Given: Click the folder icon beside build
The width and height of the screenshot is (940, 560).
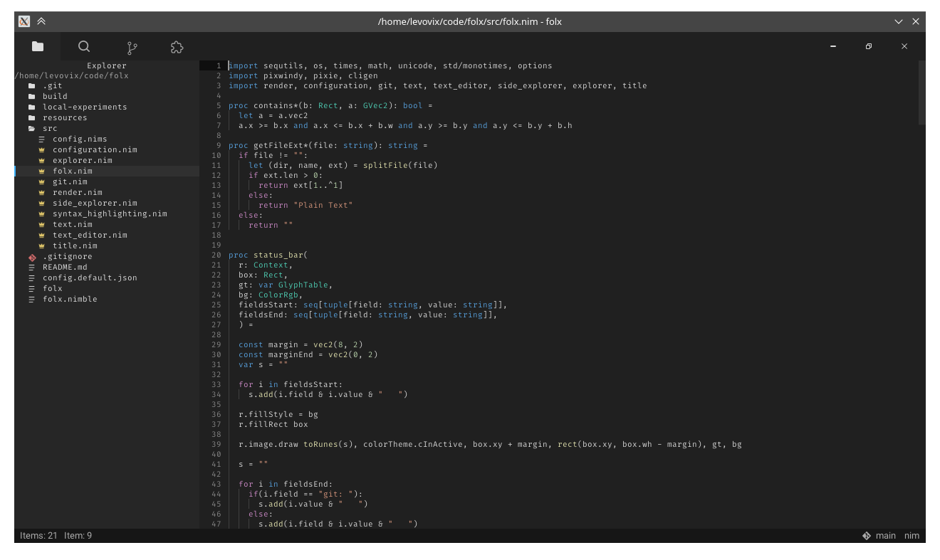Looking at the screenshot, I should pos(32,97).
